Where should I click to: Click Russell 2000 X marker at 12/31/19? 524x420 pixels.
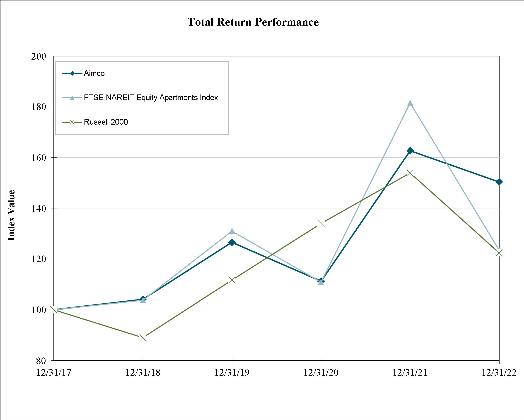(232, 280)
